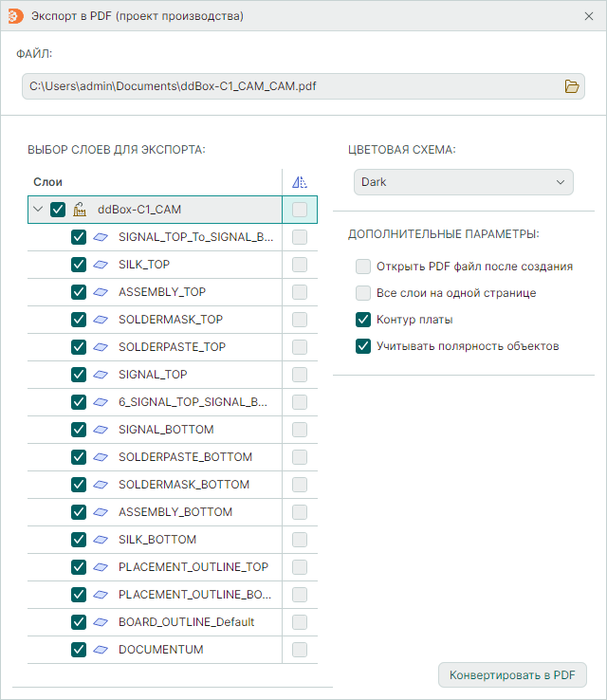Select the PLACEMENT_OUTLINE_TOP layer name
This screenshot has height=700, width=607.
point(193,567)
